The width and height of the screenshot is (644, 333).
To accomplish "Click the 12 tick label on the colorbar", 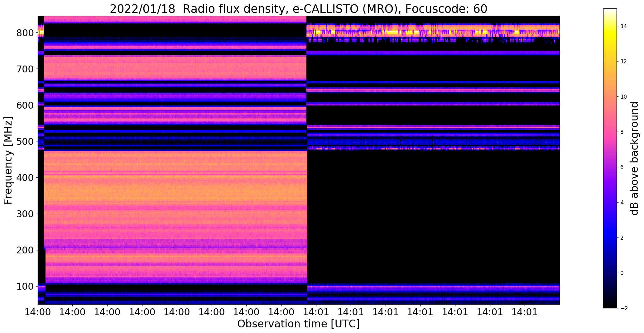I will (x=623, y=61).
